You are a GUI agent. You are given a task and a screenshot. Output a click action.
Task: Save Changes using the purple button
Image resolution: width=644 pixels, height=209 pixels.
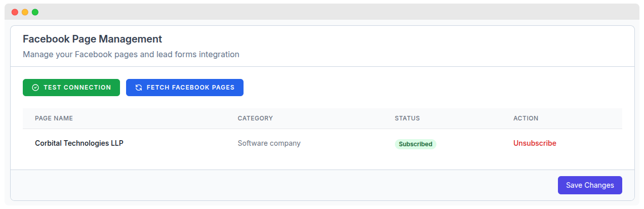click(590, 185)
